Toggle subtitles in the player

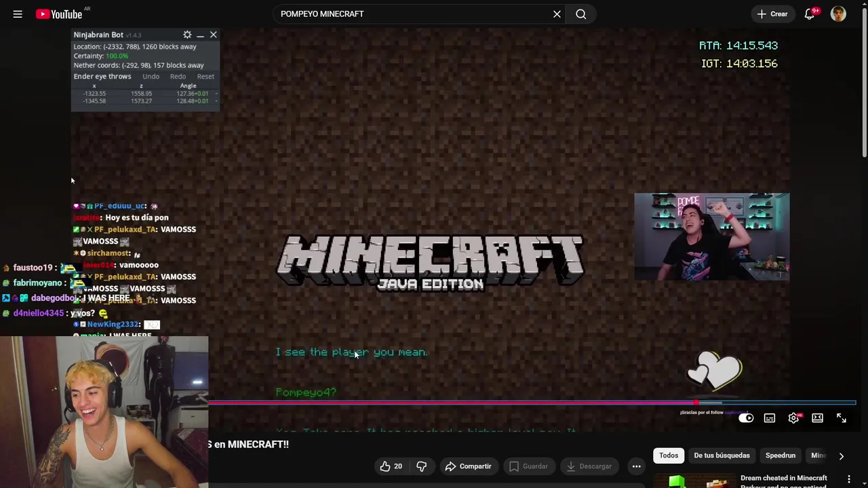pyautogui.click(x=770, y=418)
